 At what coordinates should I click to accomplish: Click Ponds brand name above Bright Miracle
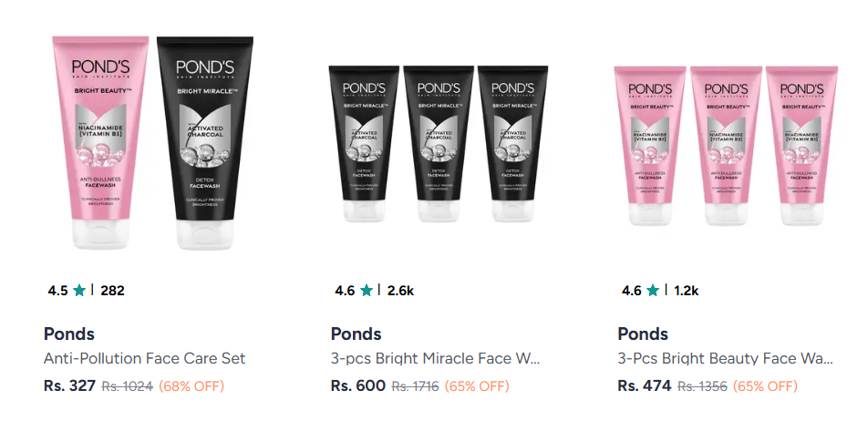point(356,334)
